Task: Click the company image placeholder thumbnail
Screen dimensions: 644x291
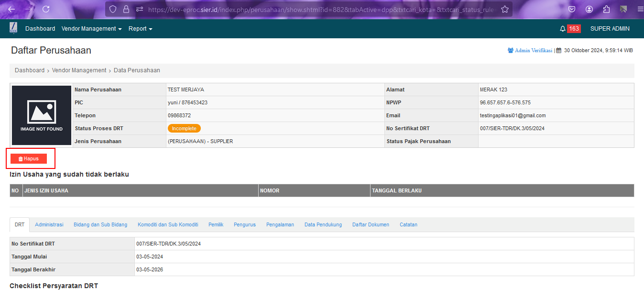Action: 42,115
